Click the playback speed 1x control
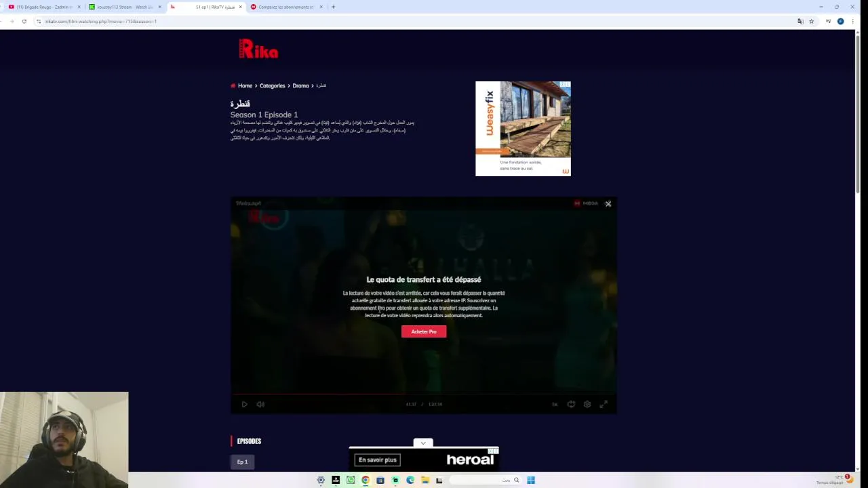This screenshot has width=868, height=488. point(555,405)
